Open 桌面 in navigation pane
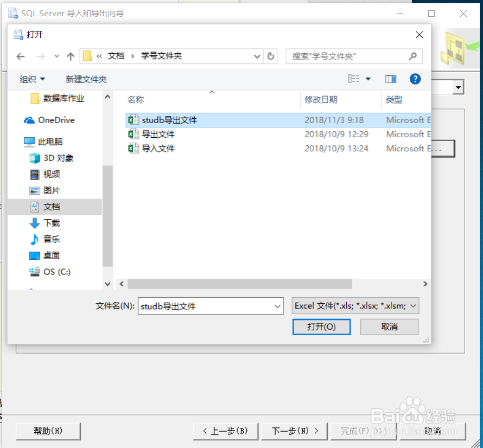 [x=52, y=255]
